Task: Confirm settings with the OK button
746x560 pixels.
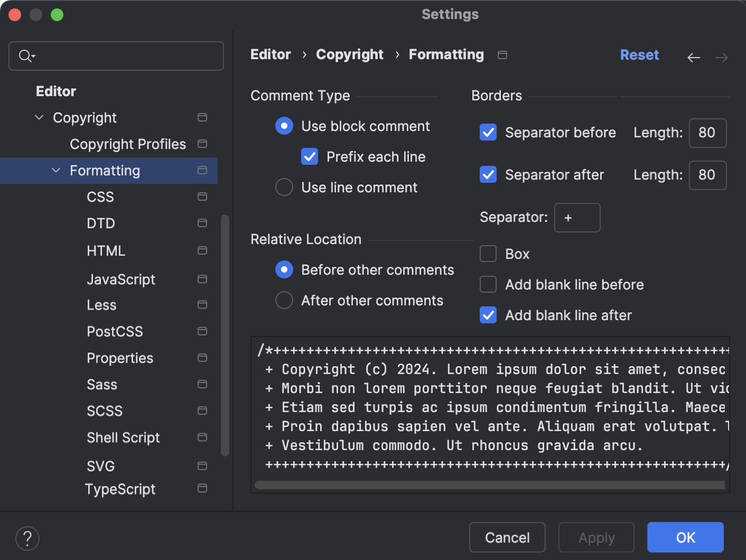Action: [685, 537]
